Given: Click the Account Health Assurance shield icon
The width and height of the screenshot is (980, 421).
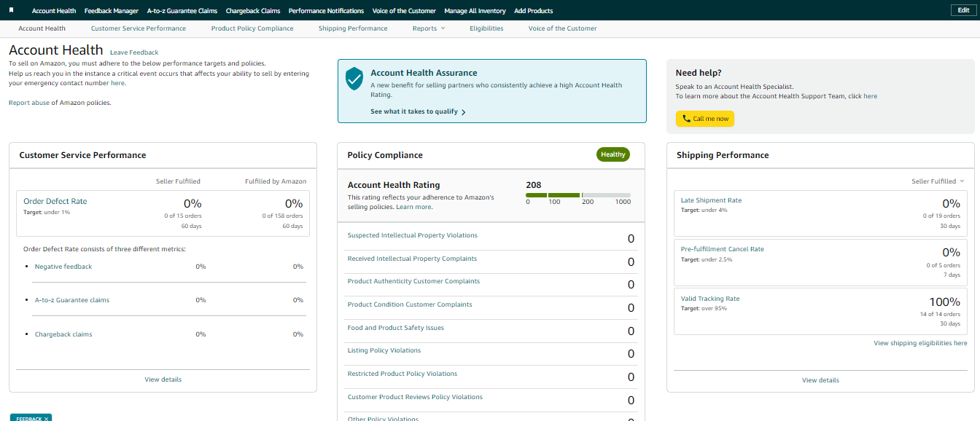Looking at the screenshot, I should 354,79.
